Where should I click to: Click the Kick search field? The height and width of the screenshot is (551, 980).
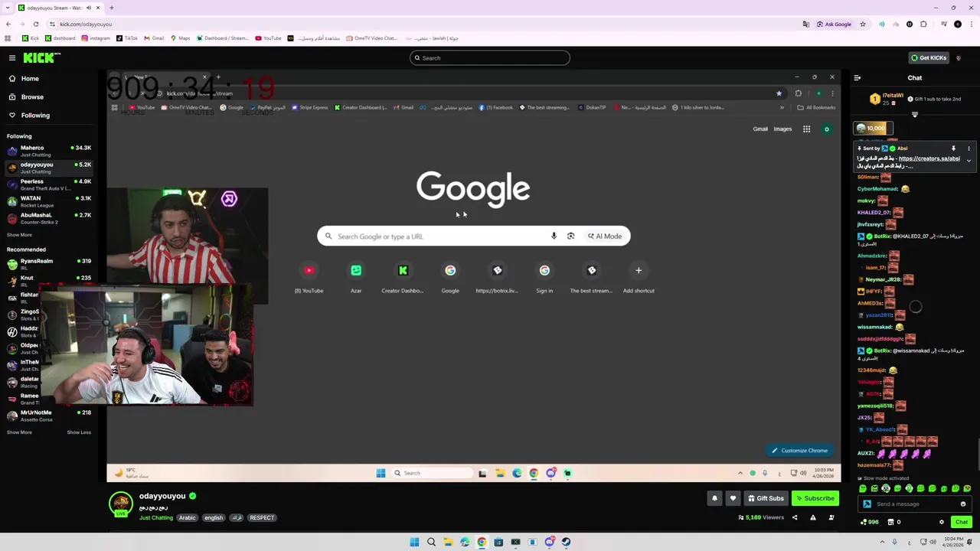coord(490,57)
